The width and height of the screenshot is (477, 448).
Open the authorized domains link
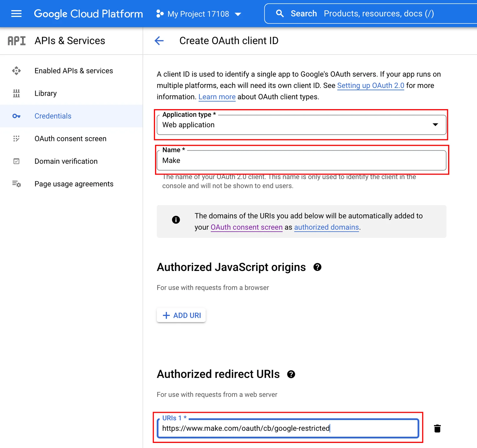coord(326,227)
